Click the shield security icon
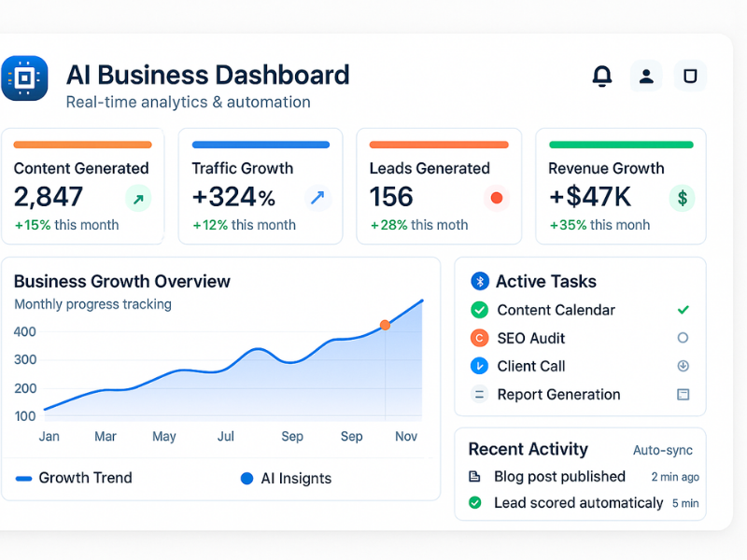 pos(689,76)
